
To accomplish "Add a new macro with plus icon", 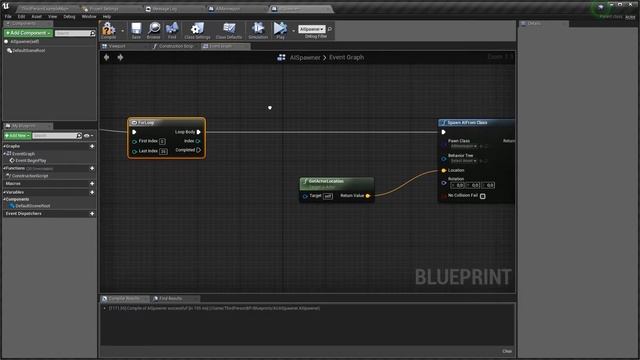I will tap(92, 184).
